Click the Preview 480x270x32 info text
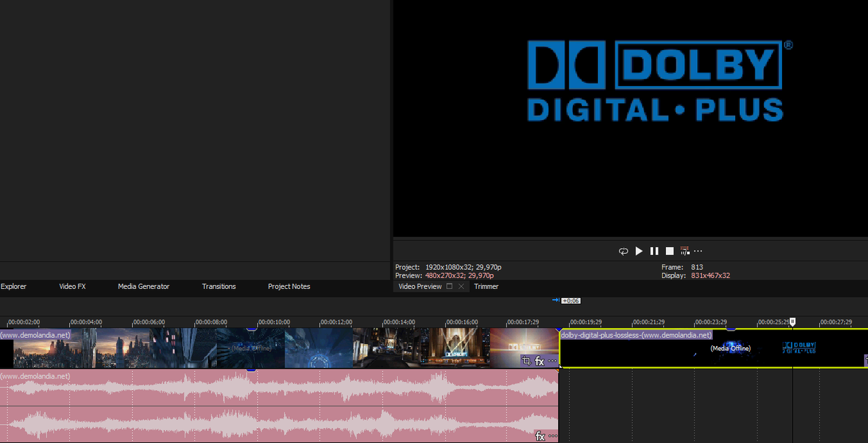This screenshot has height=443, width=868. (444, 275)
